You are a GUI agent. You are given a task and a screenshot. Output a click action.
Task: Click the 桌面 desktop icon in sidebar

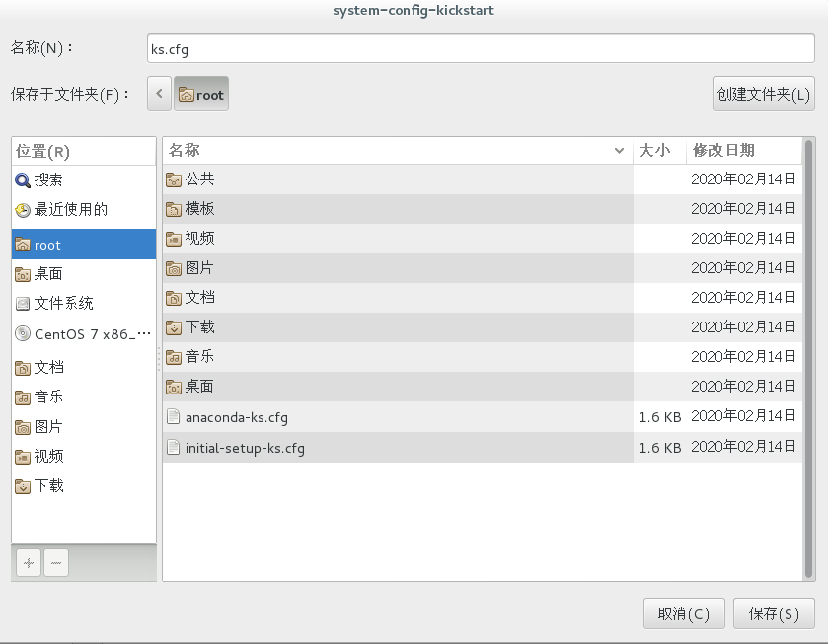point(23,274)
